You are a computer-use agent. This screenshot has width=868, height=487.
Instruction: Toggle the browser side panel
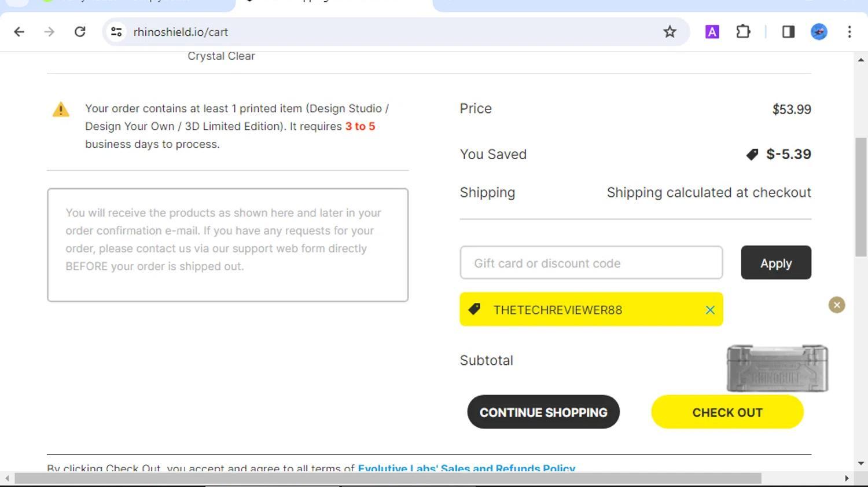788,32
